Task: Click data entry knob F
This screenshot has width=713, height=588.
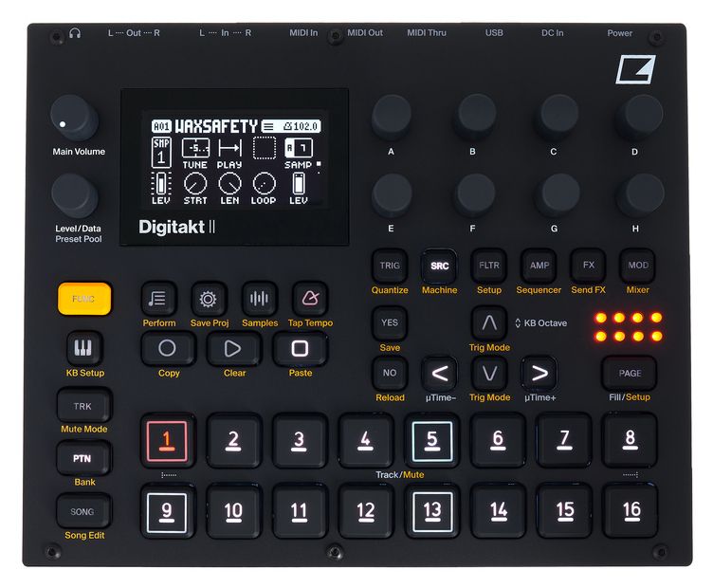Action: click(x=476, y=194)
